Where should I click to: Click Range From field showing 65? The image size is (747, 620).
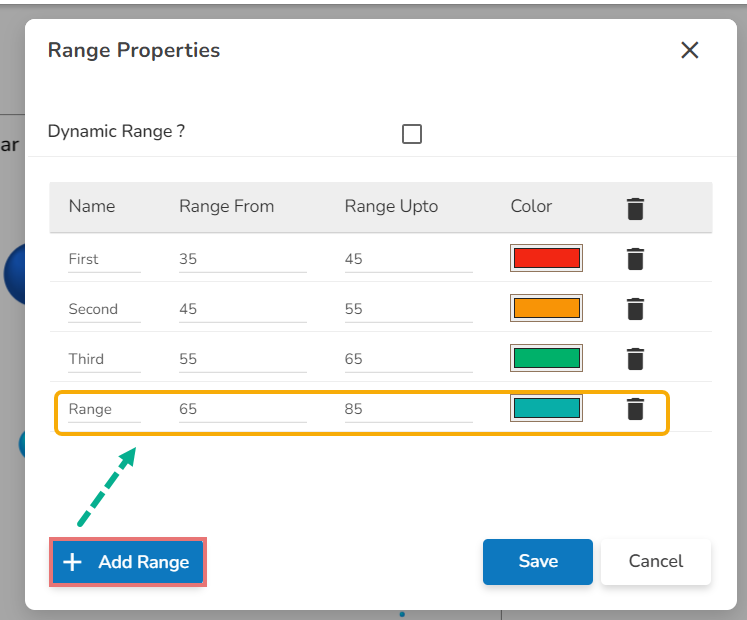(x=242, y=409)
